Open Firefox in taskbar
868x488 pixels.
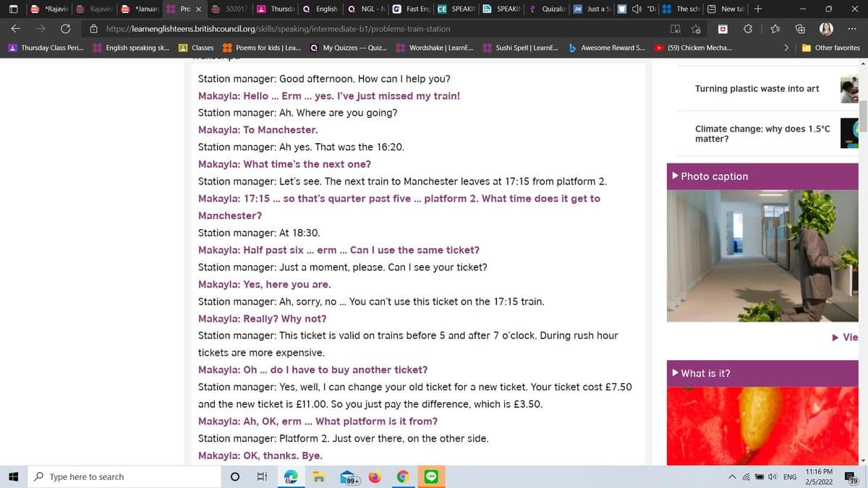[375, 476]
